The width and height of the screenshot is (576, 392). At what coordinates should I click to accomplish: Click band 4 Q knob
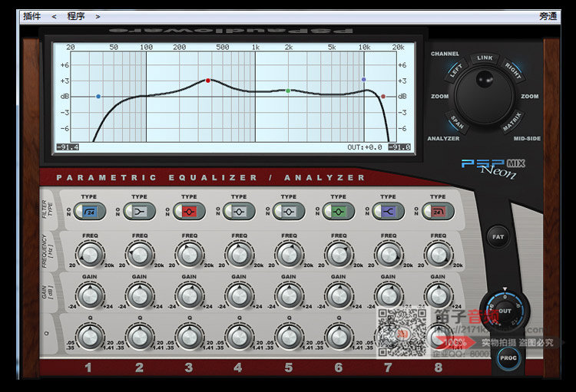click(x=239, y=337)
